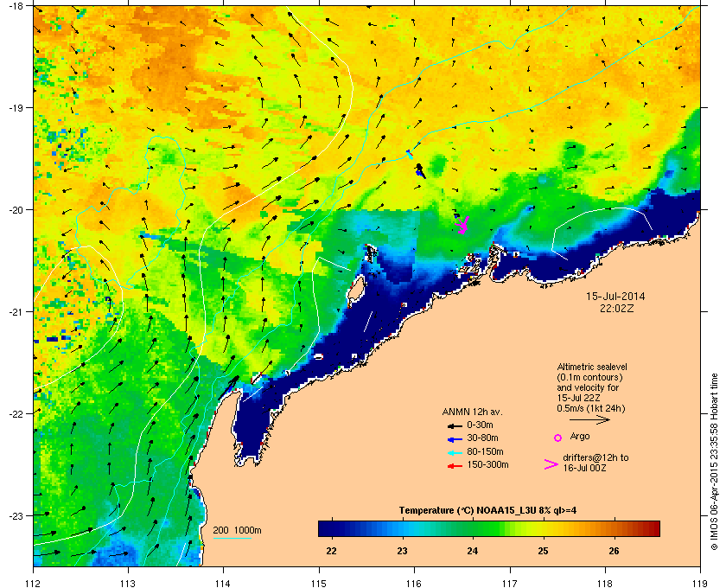Click the time label 22:02Z

617,308
